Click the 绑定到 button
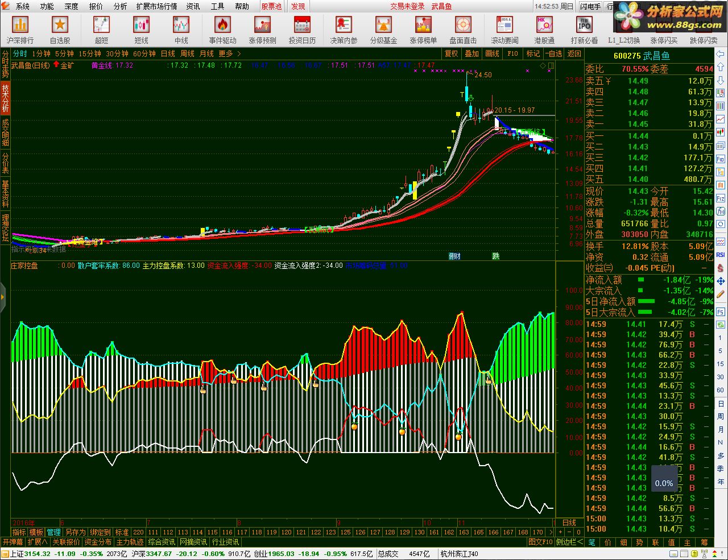The width and height of the screenshot is (728, 560). coord(101,532)
